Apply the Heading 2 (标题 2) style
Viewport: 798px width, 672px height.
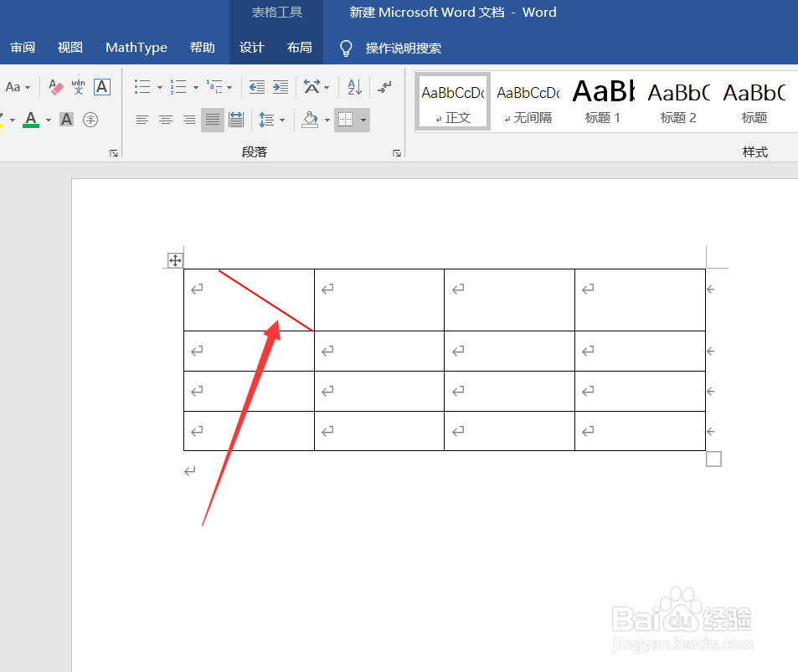(x=678, y=102)
